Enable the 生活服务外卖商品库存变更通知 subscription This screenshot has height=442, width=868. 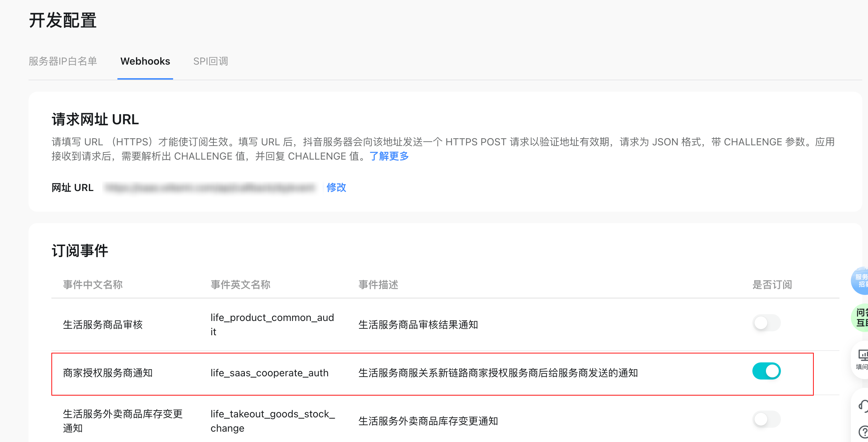tap(766, 420)
